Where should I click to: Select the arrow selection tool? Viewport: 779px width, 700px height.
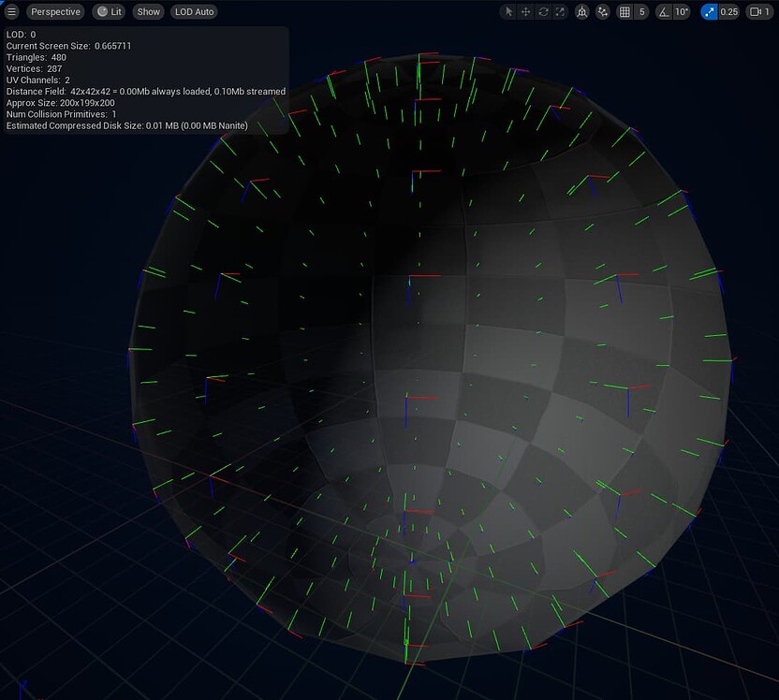pos(507,11)
